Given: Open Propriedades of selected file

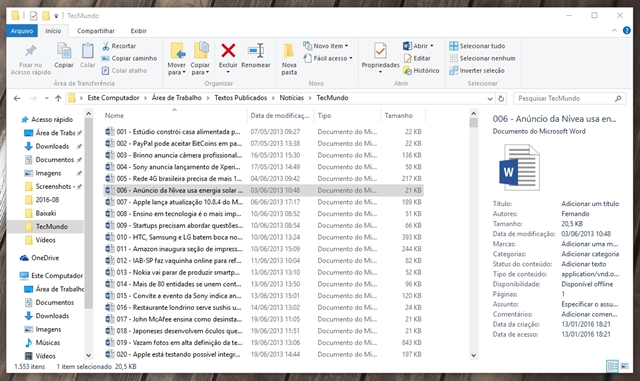Looking at the screenshot, I should (x=380, y=57).
